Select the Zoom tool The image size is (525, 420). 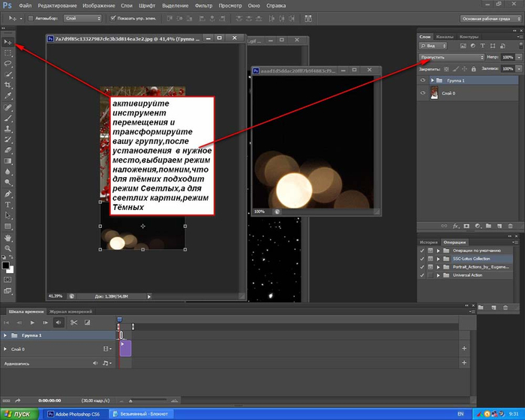point(7,248)
